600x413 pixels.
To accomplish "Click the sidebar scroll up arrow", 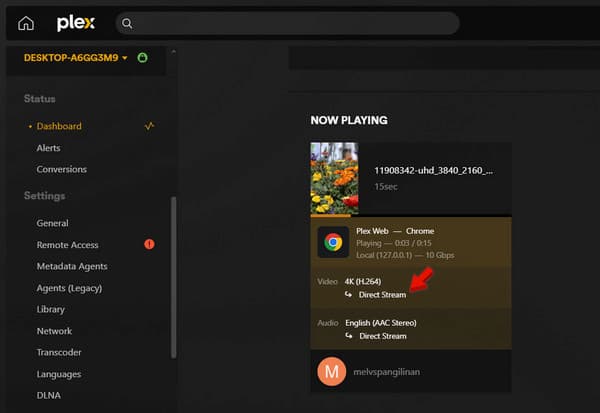I will [x=173, y=51].
